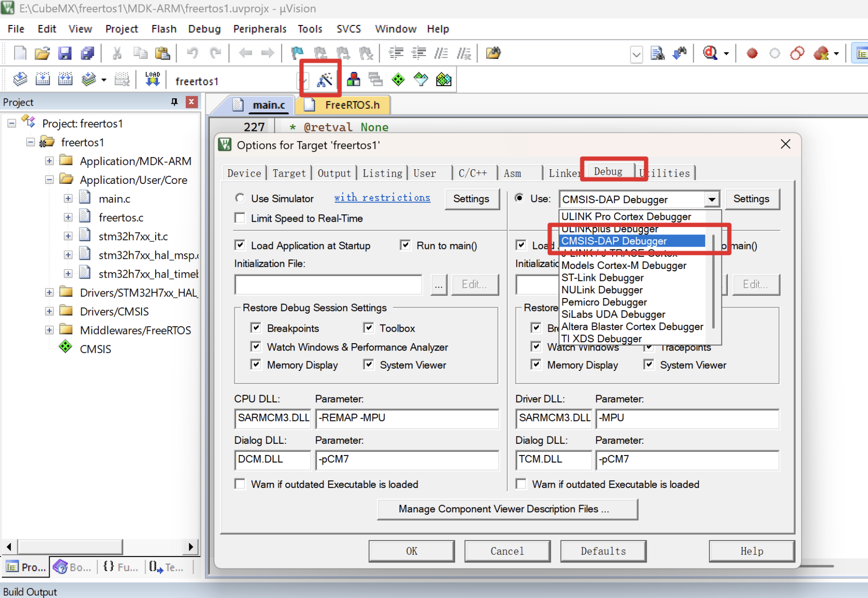Enable Limit Speed to Real-Time

click(240, 218)
